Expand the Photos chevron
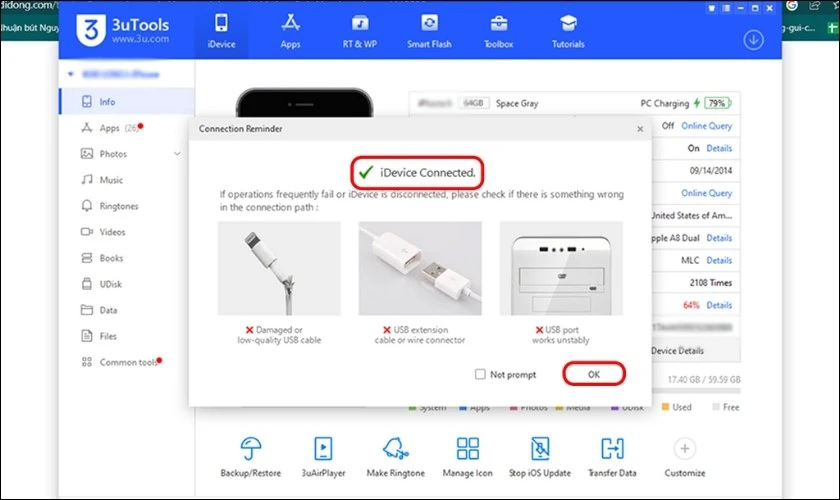 pyautogui.click(x=177, y=154)
